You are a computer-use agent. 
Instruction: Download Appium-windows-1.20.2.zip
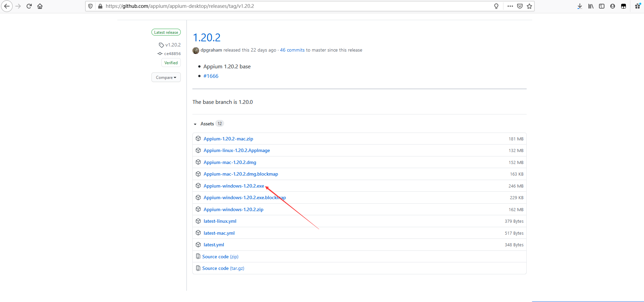(233, 209)
